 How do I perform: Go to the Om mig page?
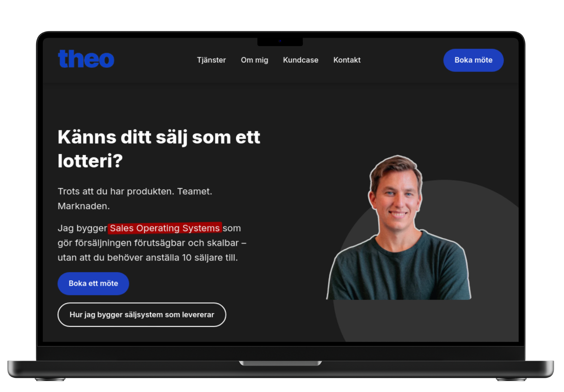(254, 60)
